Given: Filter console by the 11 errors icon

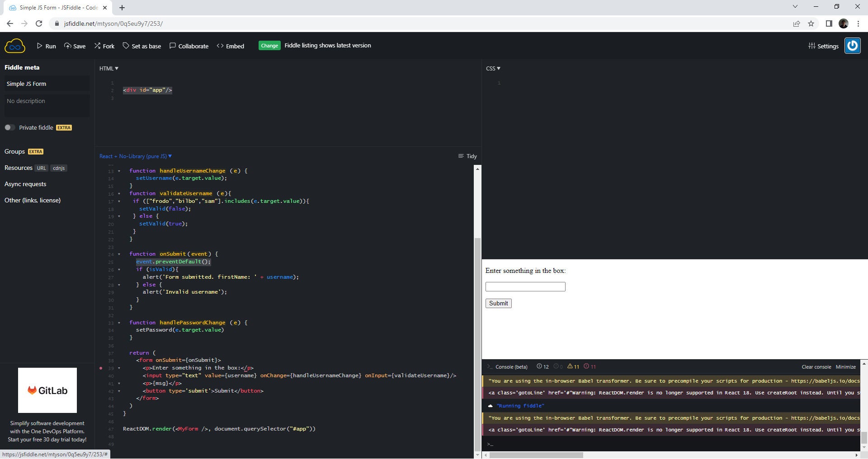Looking at the screenshot, I should [590, 366].
